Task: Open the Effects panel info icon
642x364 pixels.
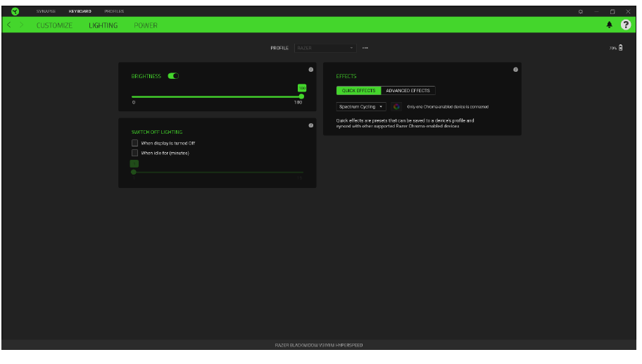Action: click(516, 70)
